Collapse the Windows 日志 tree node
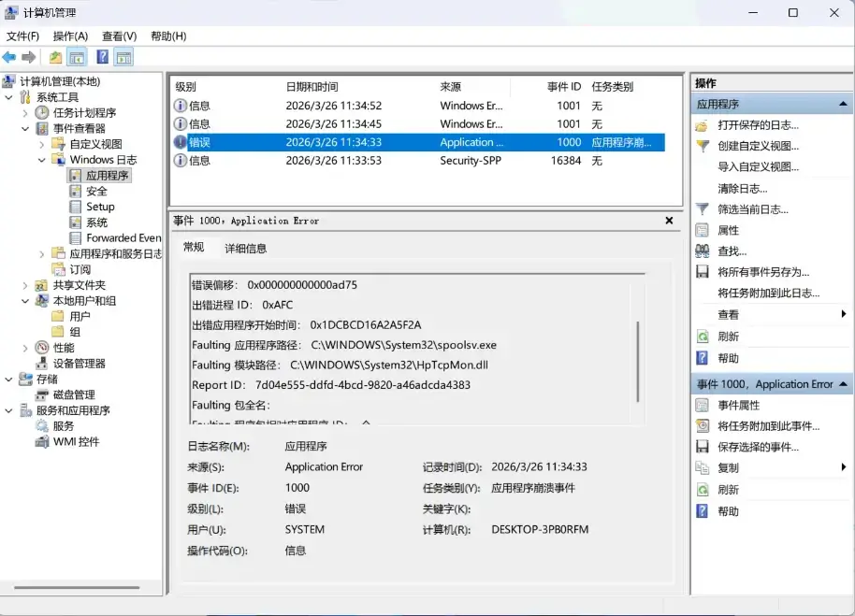Image resolution: width=855 pixels, height=616 pixels. pos(42,160)
